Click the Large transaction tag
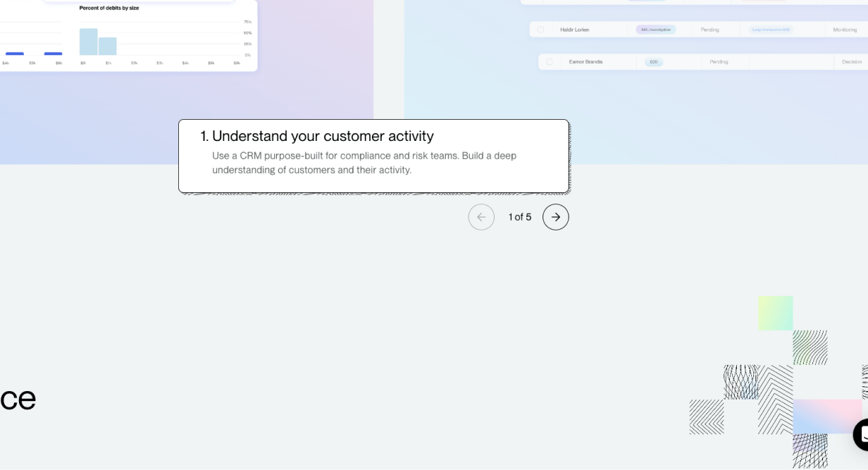 tap(771, 30)
